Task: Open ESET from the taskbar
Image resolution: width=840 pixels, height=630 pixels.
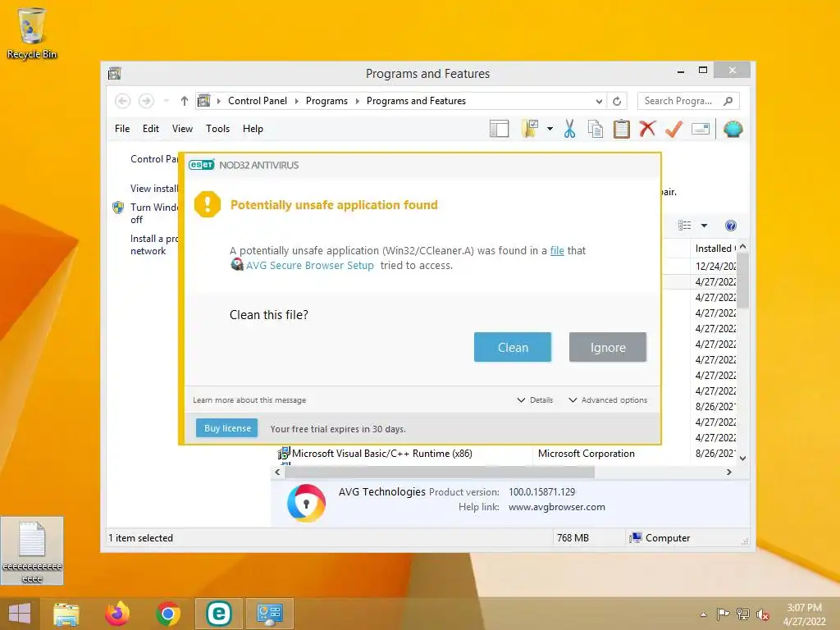Action: [218, 614]
